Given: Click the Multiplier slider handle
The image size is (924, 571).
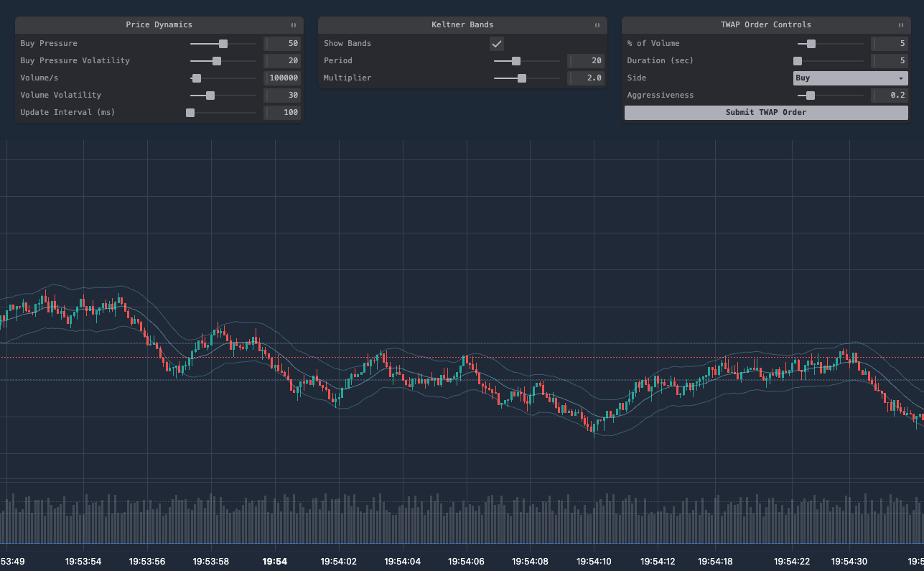Looking at the screenshot, I should (x=522, y=78).
